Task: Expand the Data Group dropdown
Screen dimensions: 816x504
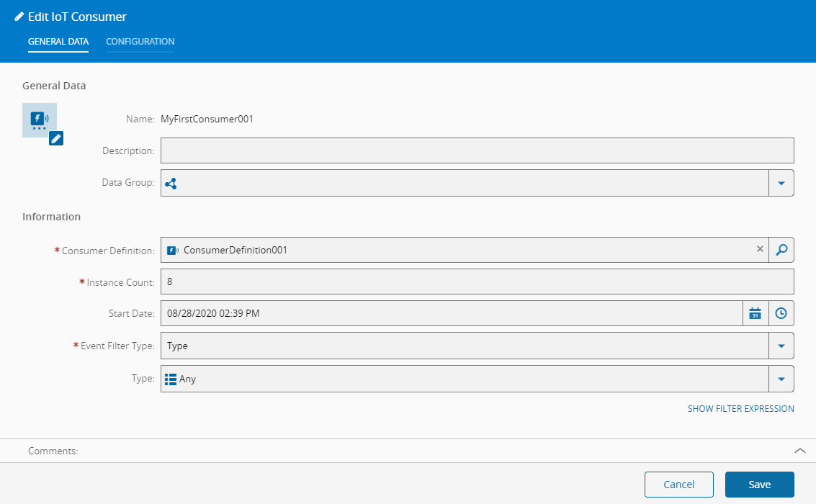Action: (x=781, y=184)
